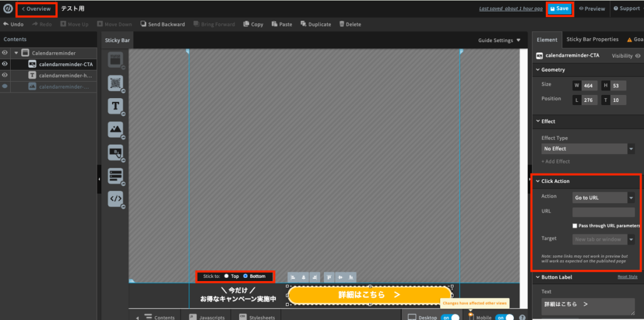Open the Effect Type dropdown
This screenshot has height=320, width=644.
point(587,149)
